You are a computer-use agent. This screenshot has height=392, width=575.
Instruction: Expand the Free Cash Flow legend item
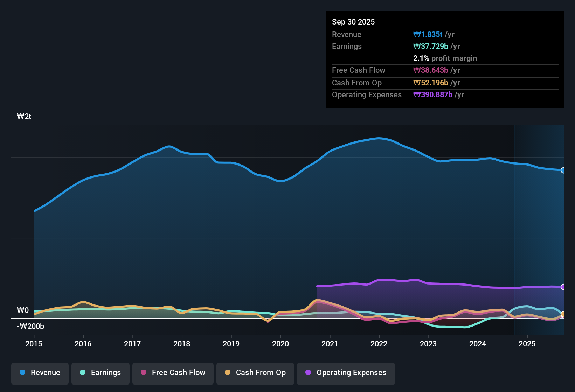[x=173, y=373]
